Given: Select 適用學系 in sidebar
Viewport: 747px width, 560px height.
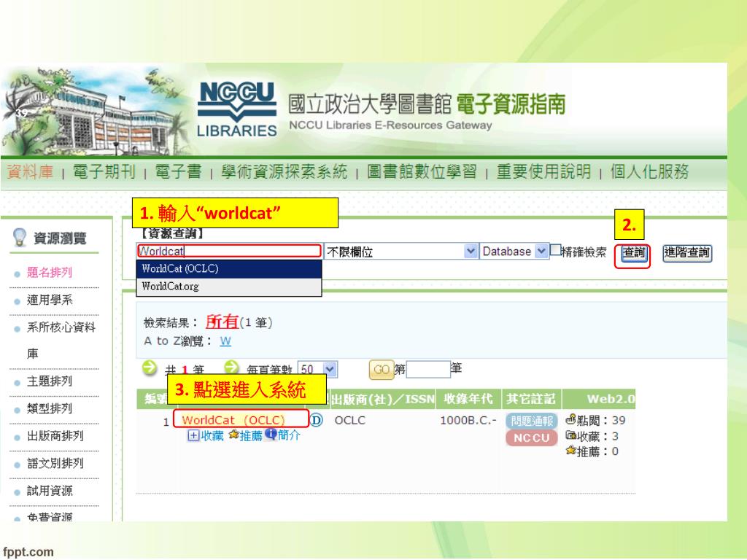Looking at the screenshot, I should (x=50, y=300).
